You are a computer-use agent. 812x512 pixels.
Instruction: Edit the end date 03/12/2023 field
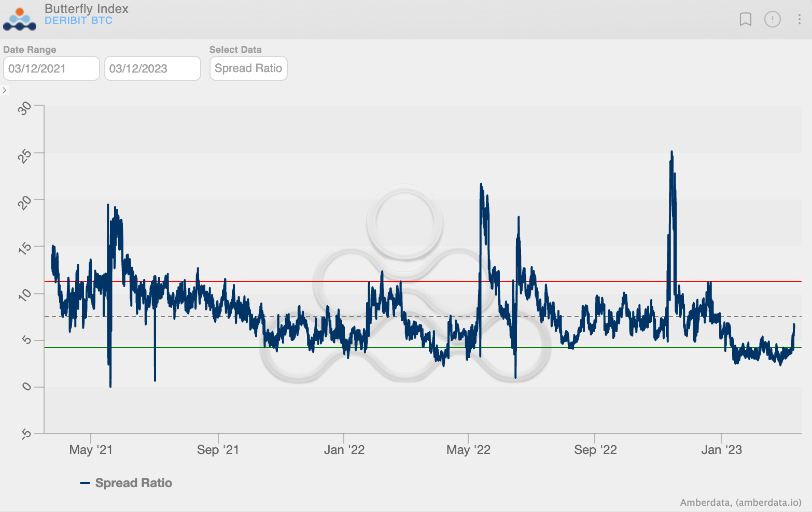point(152,68)
